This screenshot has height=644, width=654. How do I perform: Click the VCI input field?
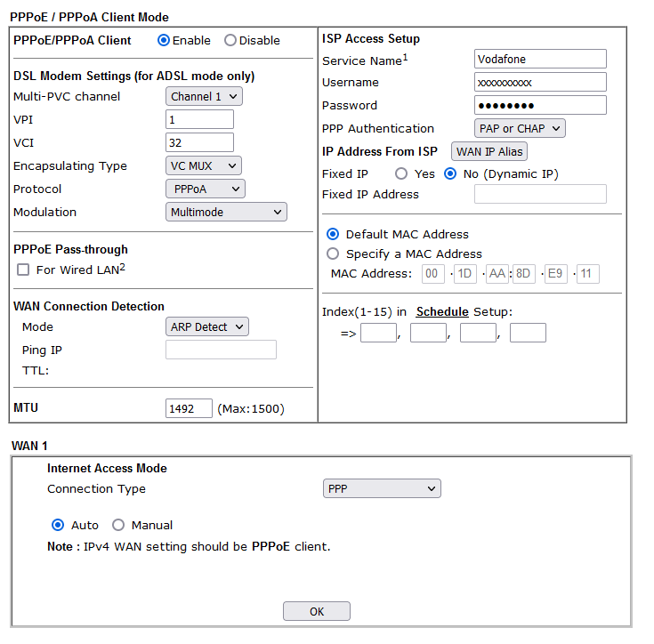199,142
